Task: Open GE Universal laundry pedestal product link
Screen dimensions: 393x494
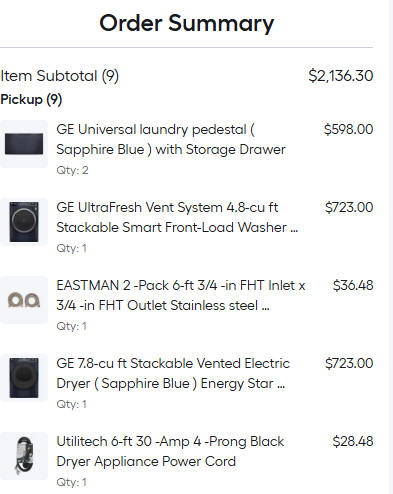Action: click(171, 139)
